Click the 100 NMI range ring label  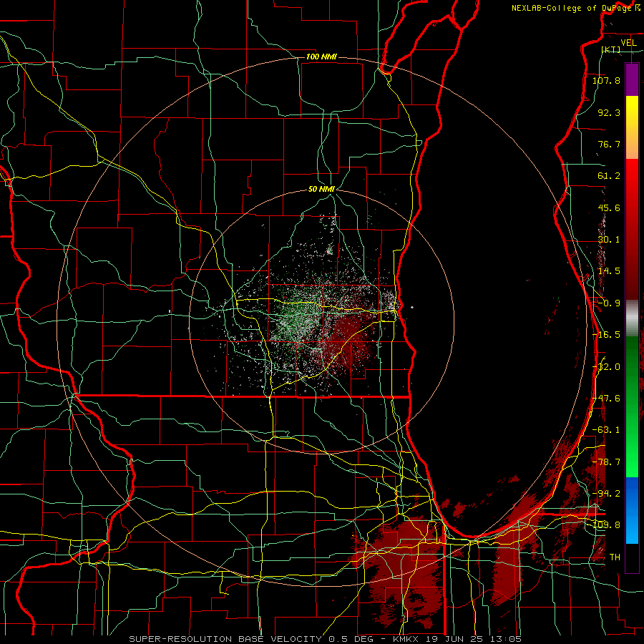321,57
